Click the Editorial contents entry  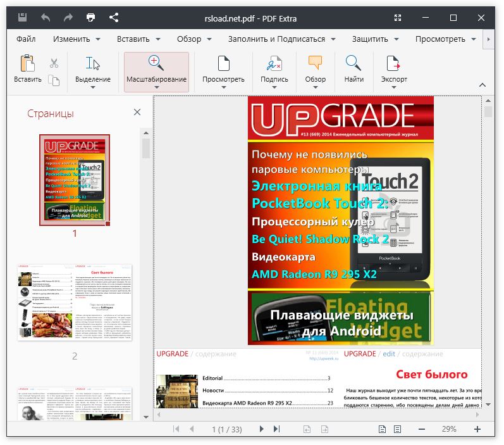(266, 378)
